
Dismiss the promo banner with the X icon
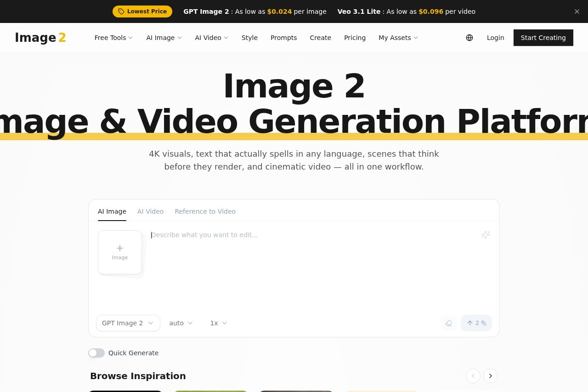coord(577,11)
